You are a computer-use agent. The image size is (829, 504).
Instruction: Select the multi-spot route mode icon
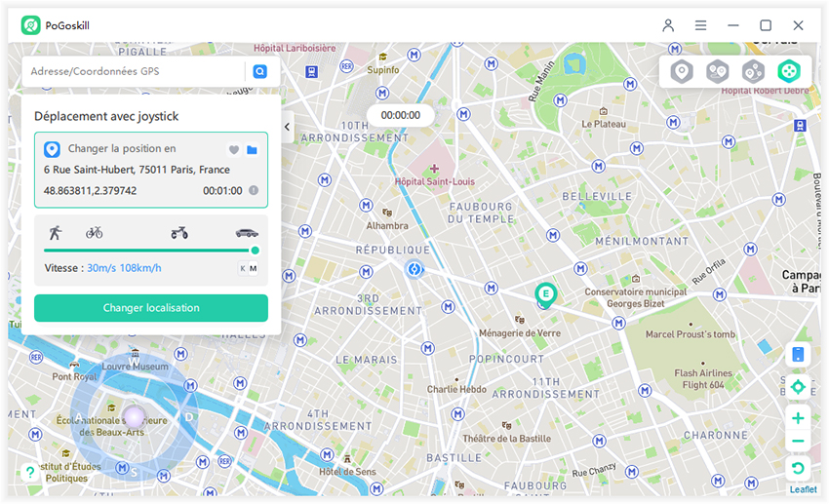tap(753, 71)
